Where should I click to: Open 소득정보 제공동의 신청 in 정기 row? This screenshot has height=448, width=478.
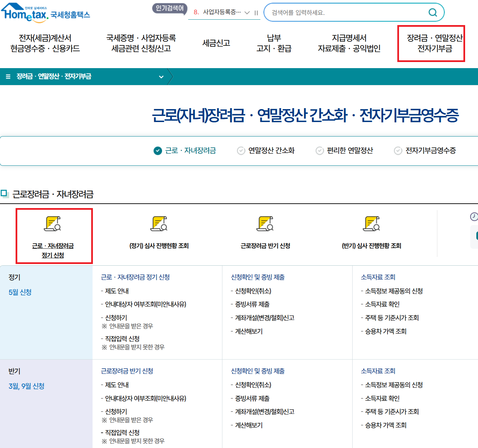[394, 291]
